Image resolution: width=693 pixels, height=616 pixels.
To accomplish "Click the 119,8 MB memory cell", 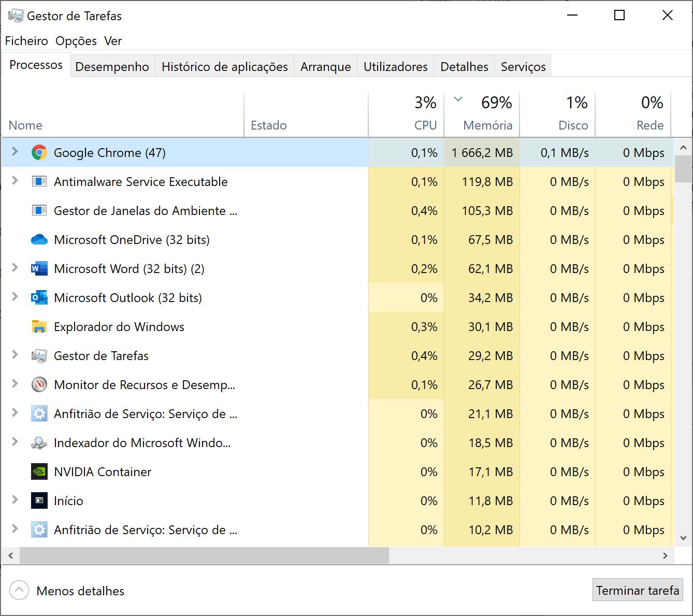I will pos(482,182).
